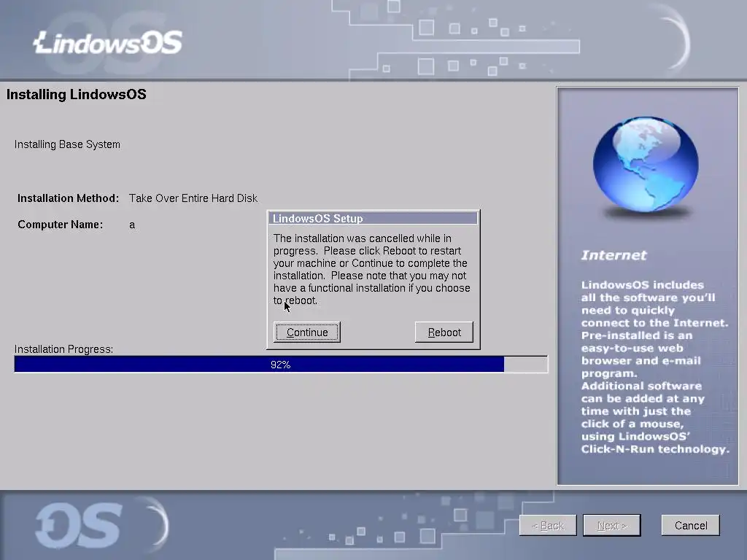Click the LindowsOS Setup dialog title bar

pos(373,218)
